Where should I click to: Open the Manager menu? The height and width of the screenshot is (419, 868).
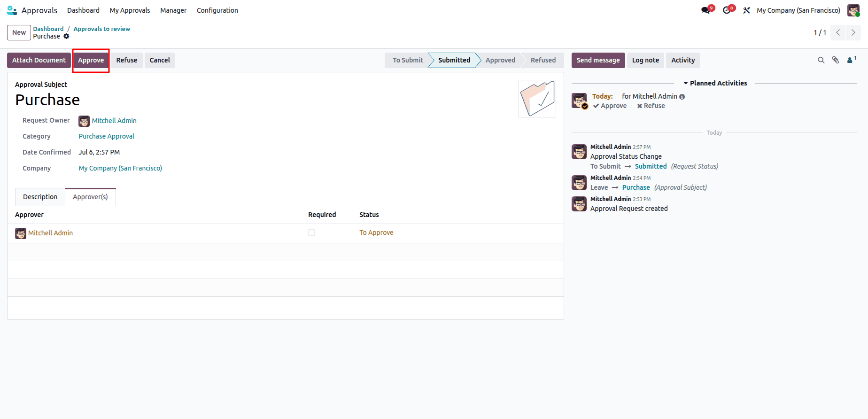click(x=173, y=10)
